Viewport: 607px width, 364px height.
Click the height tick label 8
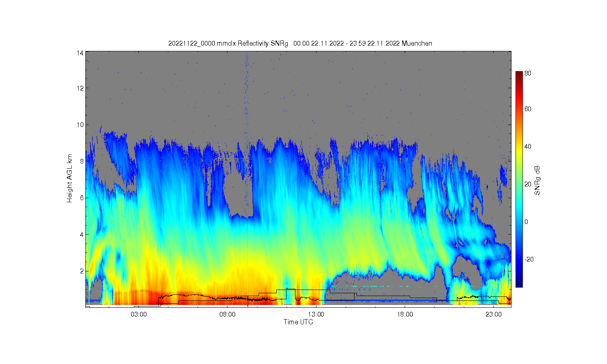tap(82, 161)
